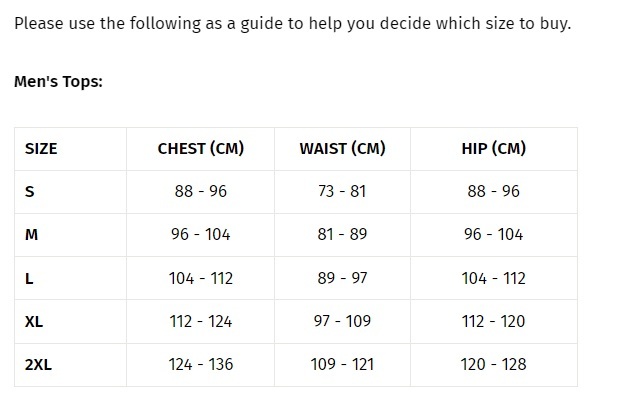Click the XL size row label
642x415 pixels.
pos(34,322)
